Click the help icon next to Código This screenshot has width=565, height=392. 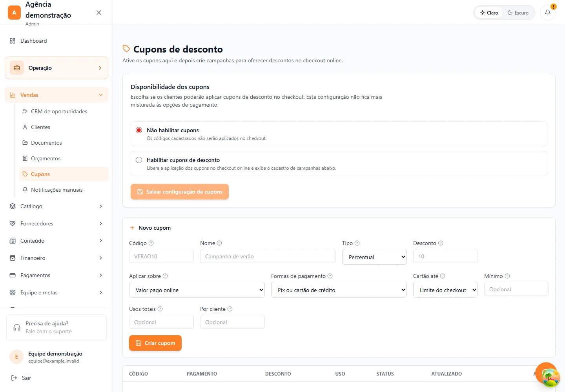point(151,243)
